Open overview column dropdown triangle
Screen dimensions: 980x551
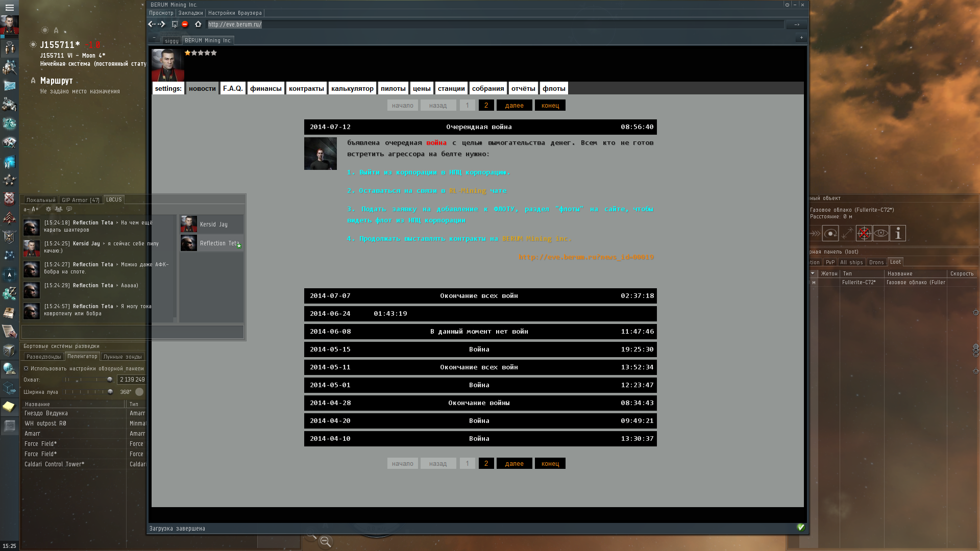[813, 273]
